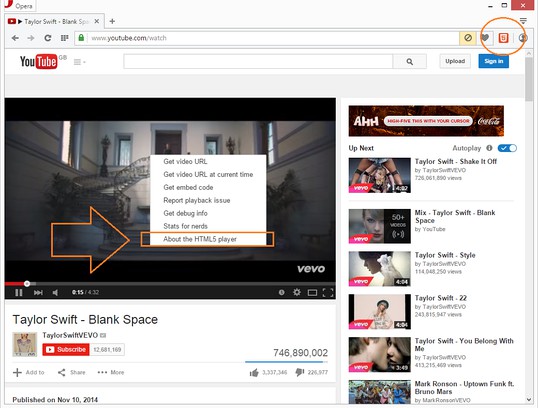Expand the YouTube guide menu dropdown

(80, 62)
